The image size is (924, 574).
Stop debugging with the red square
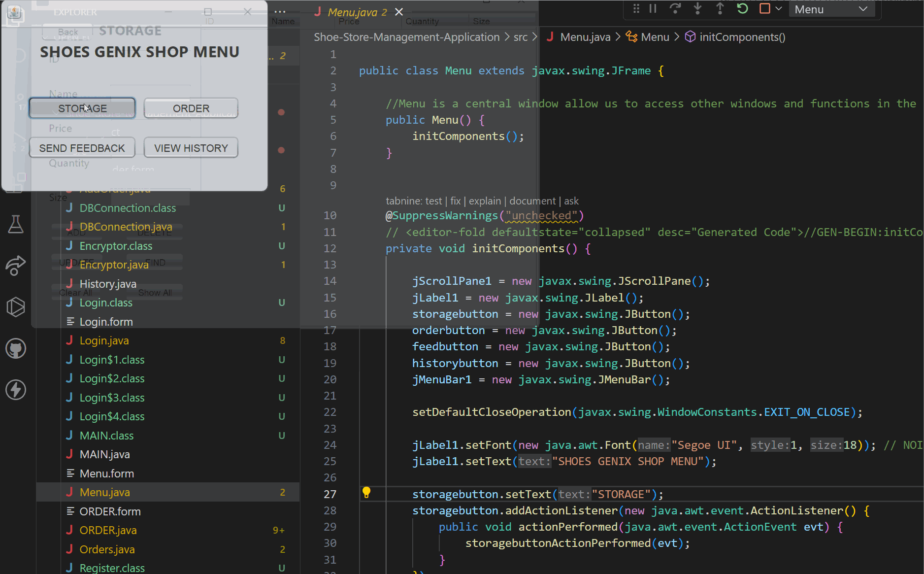click(x=764, y=9)
